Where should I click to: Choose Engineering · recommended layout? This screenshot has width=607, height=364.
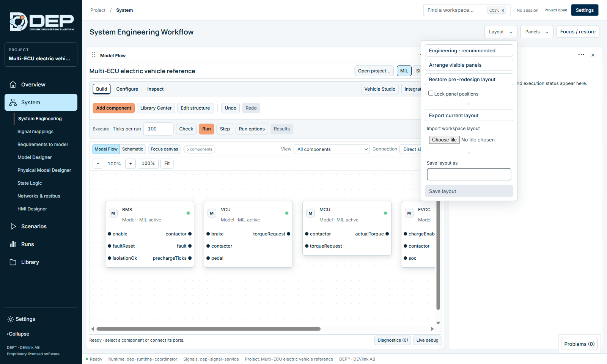point(469,50)
